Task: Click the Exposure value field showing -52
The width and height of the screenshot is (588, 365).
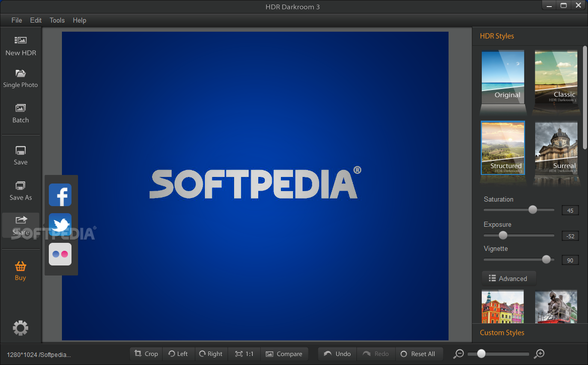Action: pyautogui.click(x=570, y=236)
